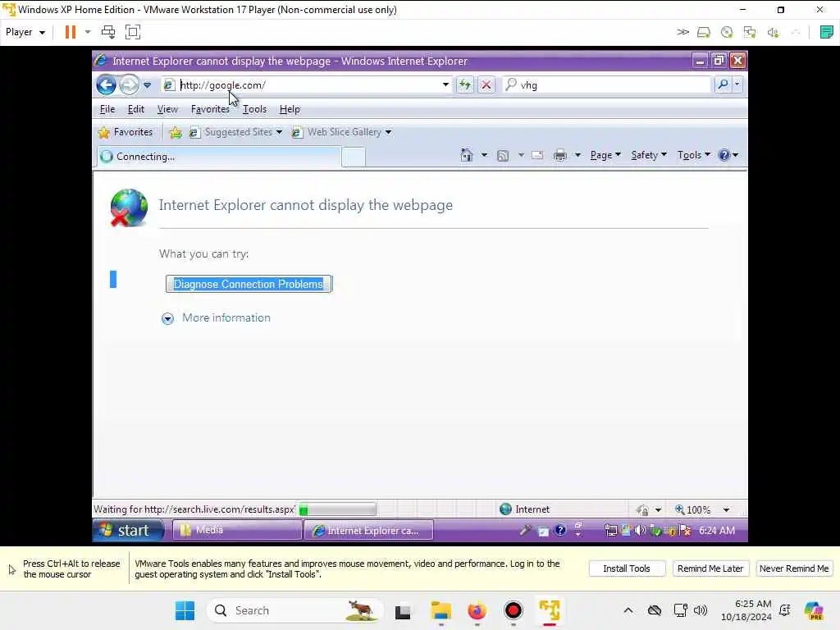
Task: Open the Tools command bar menu
Action: tap(694, 155)
